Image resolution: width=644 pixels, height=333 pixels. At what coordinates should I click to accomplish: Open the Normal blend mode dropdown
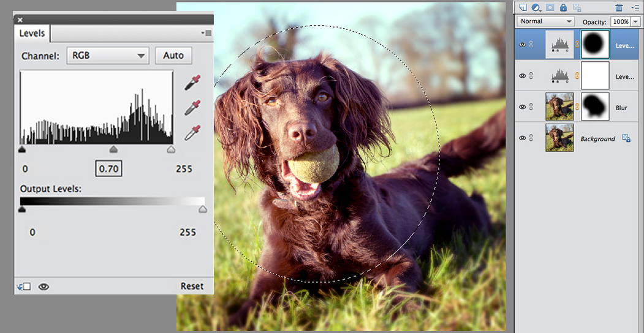545,21
